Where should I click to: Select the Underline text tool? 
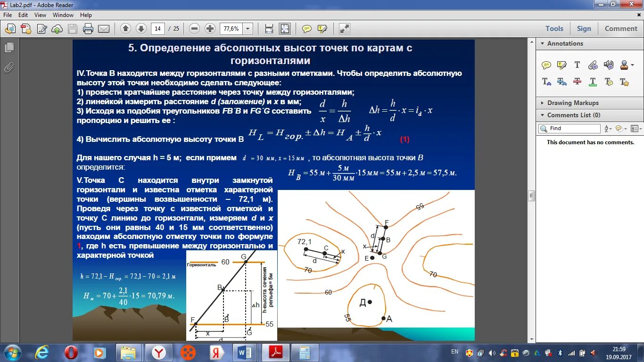tap(593, 82)
